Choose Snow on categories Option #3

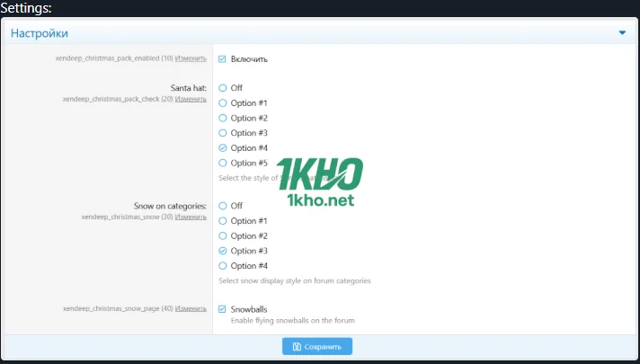coord(223,251)
